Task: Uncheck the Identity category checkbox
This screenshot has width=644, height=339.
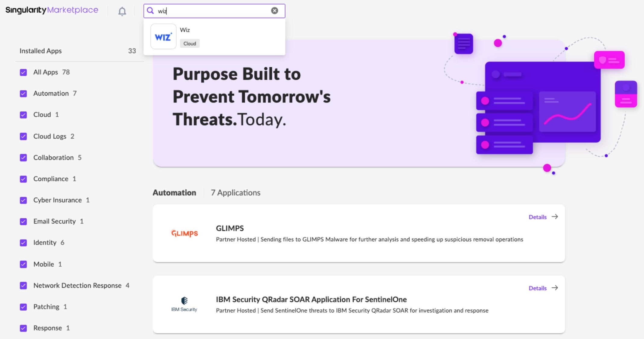Action: pyautogui.click(x=24, y=243)
